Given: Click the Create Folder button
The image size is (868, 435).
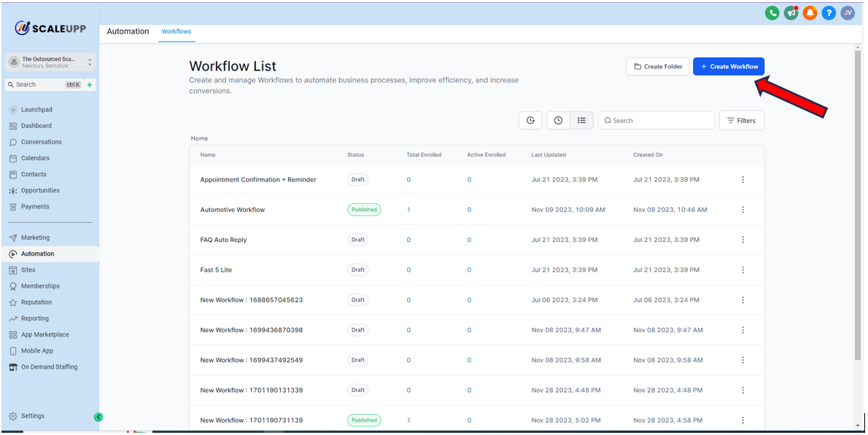Looking at the screenshot, I should pyautogui.click(x=657, y=66).
